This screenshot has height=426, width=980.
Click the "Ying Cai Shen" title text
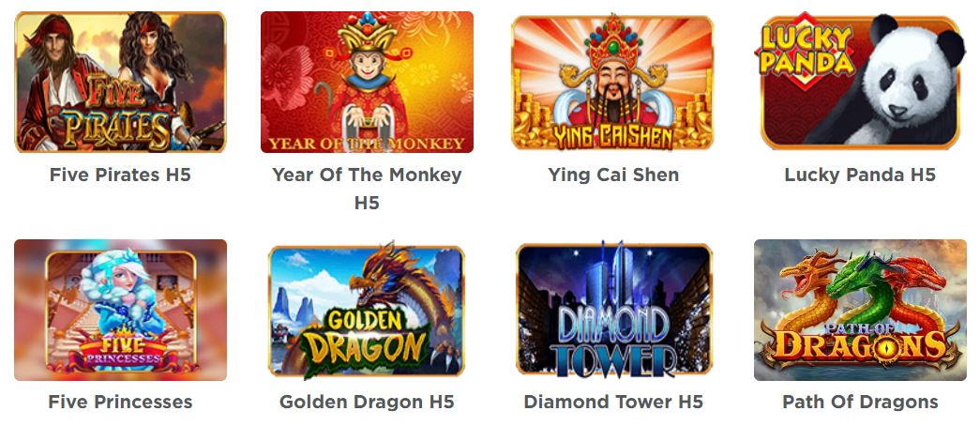pos(613,175)
